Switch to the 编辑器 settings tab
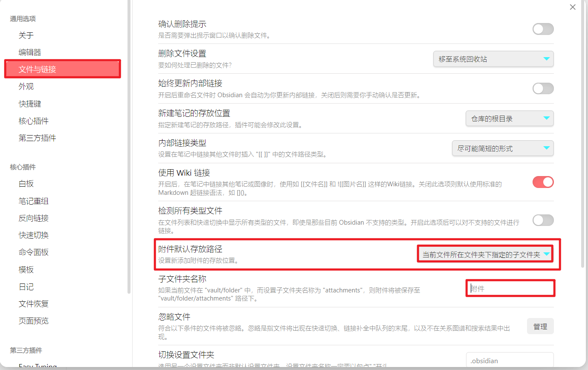 pos(30,52)
